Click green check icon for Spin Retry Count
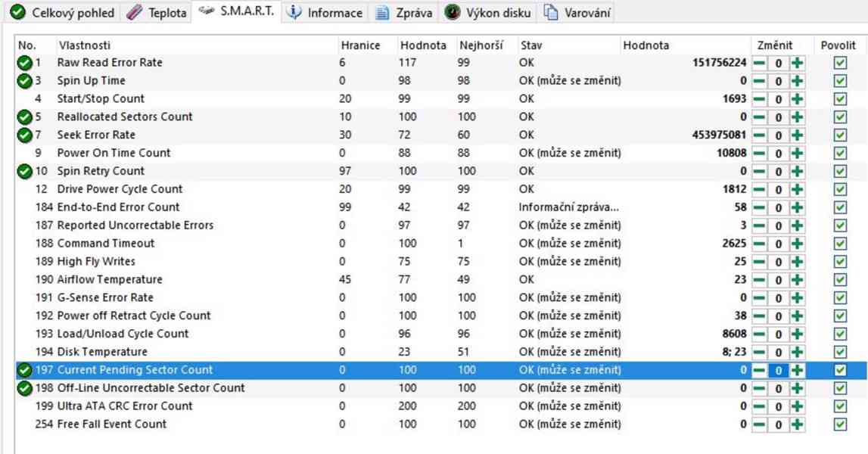The image size is (868, 454). point(24,172)
